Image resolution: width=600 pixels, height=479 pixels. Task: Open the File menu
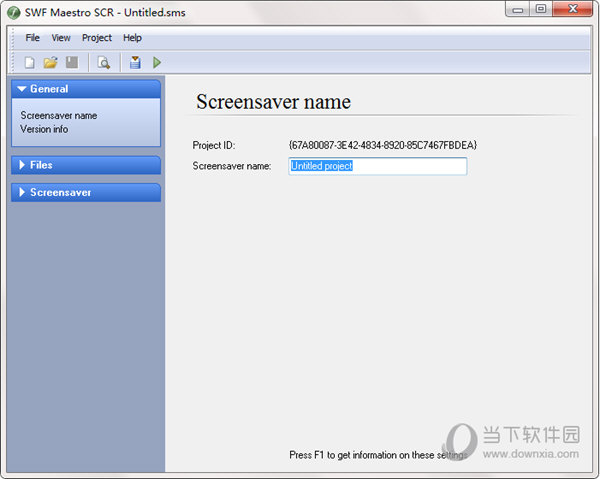point(33,38)
